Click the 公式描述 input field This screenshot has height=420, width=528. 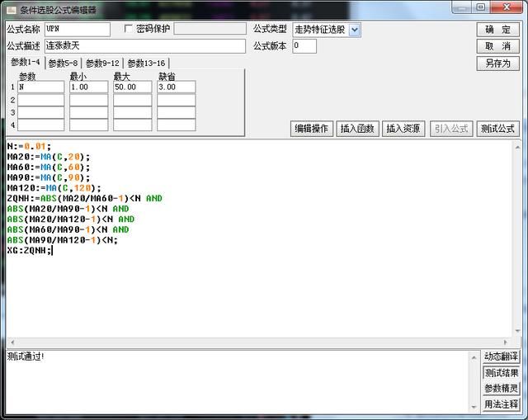click(144, 46)
